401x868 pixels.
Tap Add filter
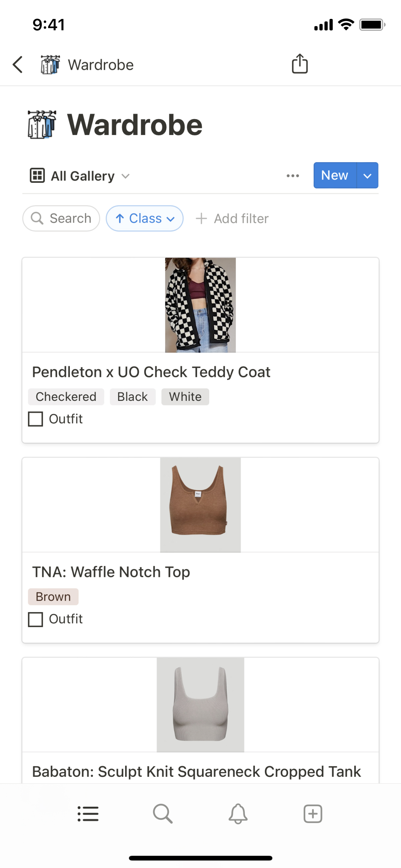(232, 218)
